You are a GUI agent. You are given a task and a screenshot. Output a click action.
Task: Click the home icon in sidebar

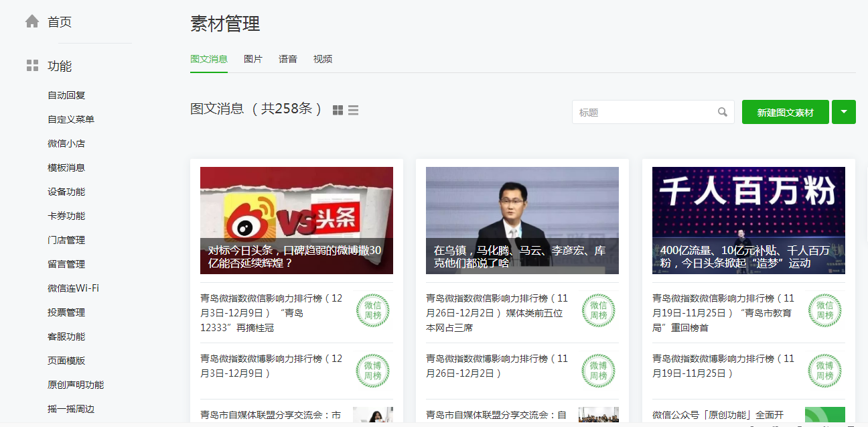[x=32, y=22]
